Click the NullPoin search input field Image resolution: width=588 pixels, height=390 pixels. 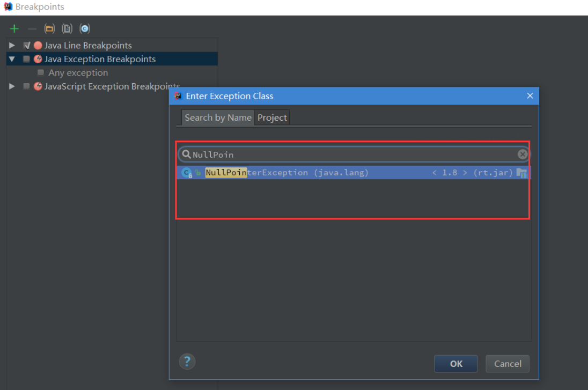354,154
